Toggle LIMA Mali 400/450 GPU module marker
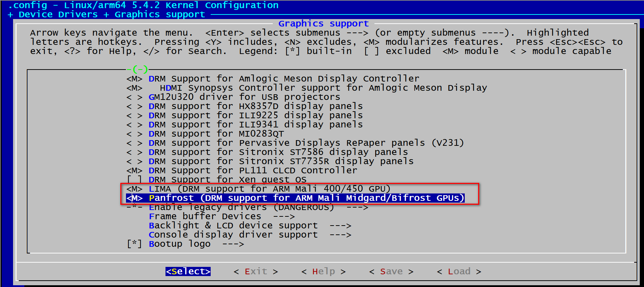Screen dimensions: 644x287 click(134, 189)
